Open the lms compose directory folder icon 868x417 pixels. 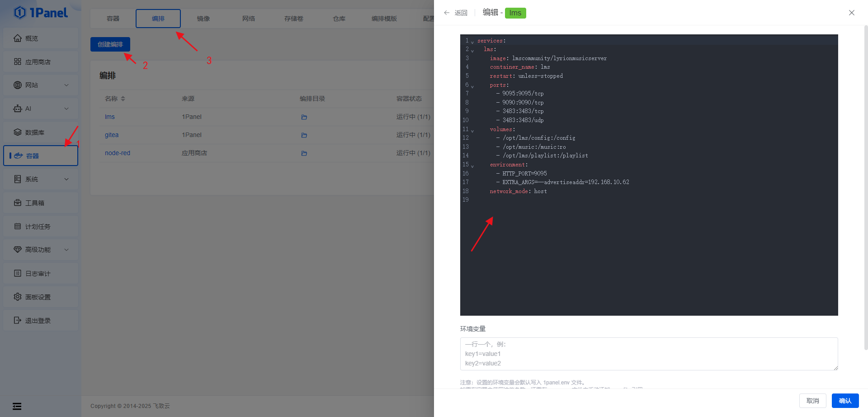(303, 117)
